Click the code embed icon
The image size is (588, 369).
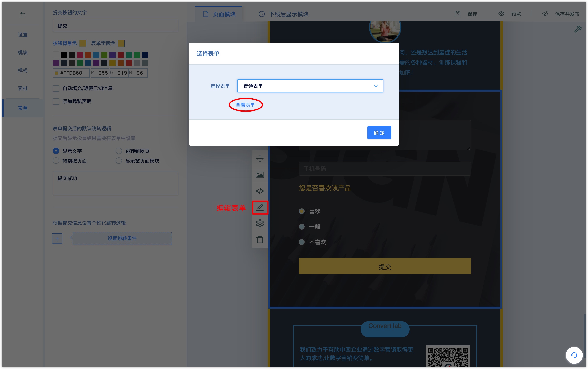pos(260,190)
